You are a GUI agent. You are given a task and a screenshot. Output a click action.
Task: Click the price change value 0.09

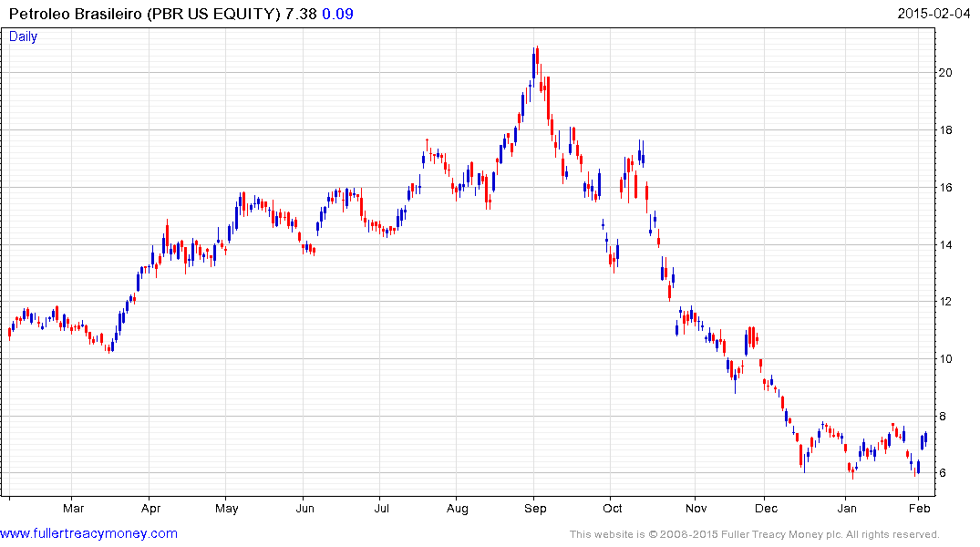pos(337,14)
